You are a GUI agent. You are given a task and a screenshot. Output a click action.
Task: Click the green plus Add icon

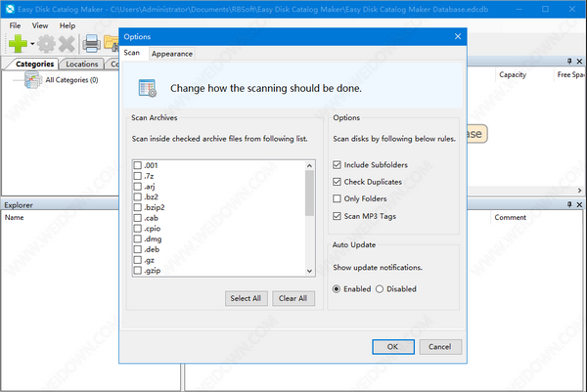coord(18,43)
